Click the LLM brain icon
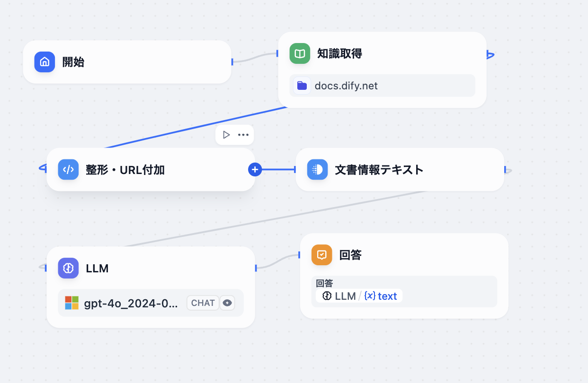588x383 pixels. point(68,269)
